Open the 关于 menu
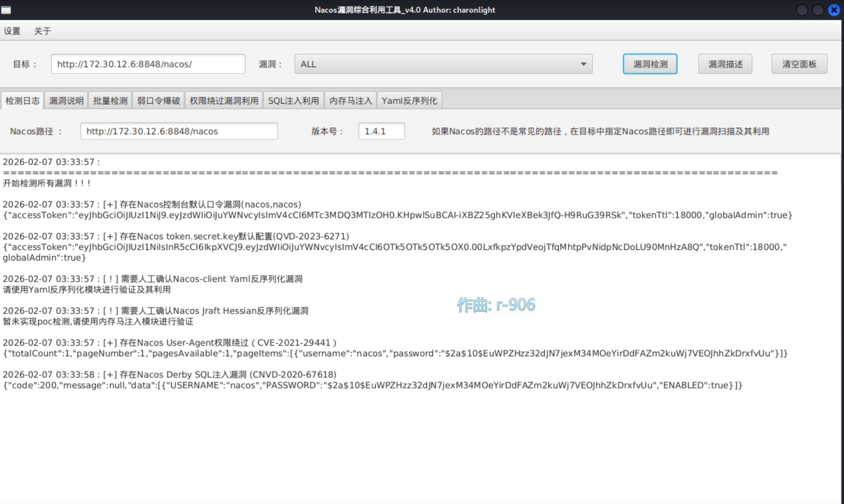Image resolution: width=844 pixels, height=504 pixels. point(42,31)
